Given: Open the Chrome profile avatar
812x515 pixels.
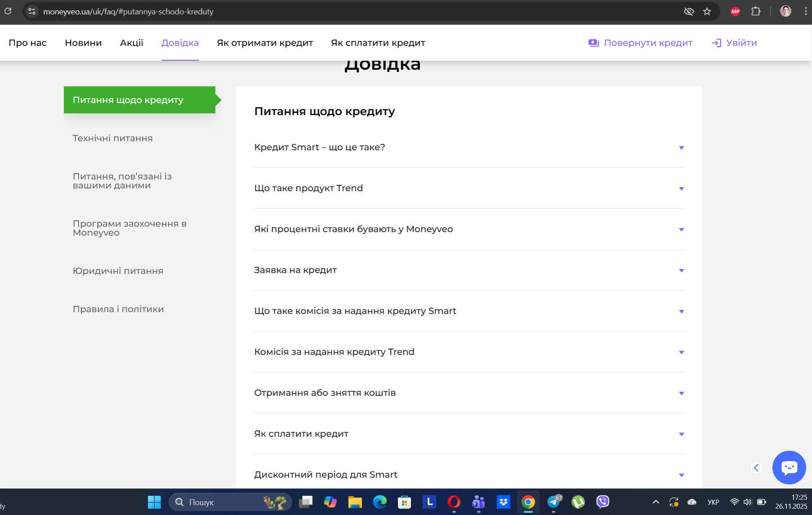Looking at the screenshot, I should click(785, 11).
